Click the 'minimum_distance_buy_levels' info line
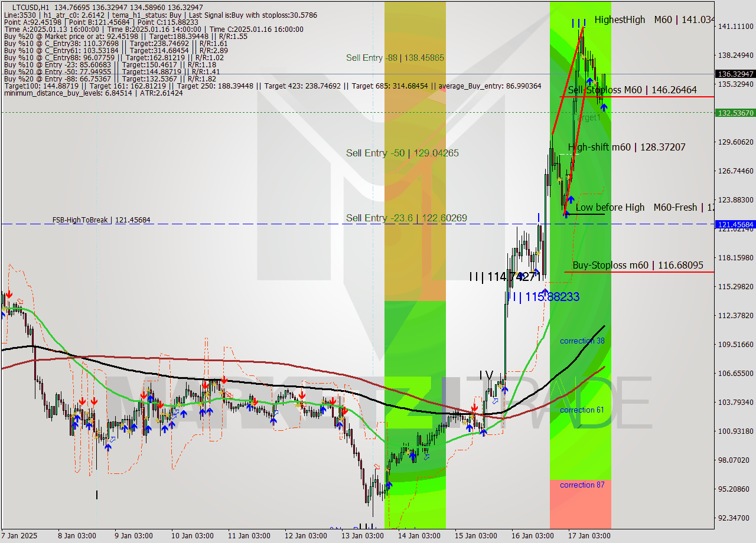This screenshot has width=756, height=543. 93,93
